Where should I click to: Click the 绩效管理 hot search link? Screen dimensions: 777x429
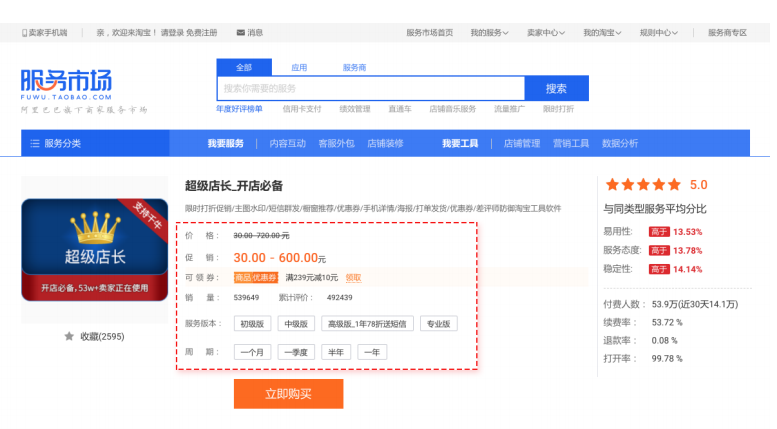point(355,109)
